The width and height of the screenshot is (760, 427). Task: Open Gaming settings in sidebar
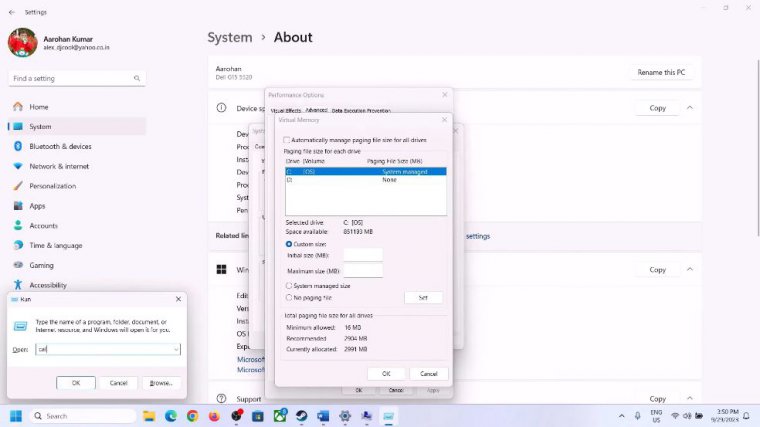pos(41,265)
